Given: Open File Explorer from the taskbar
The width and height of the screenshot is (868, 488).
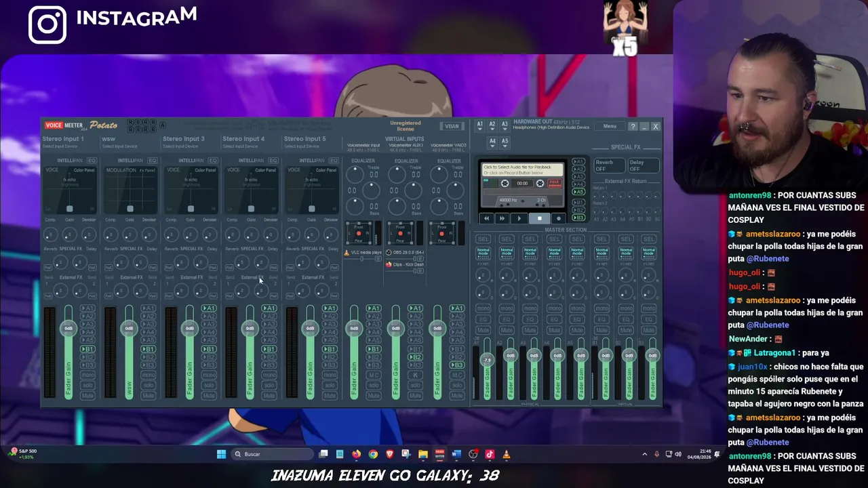Looking at the screenshot, I should (x=422, y=454).
